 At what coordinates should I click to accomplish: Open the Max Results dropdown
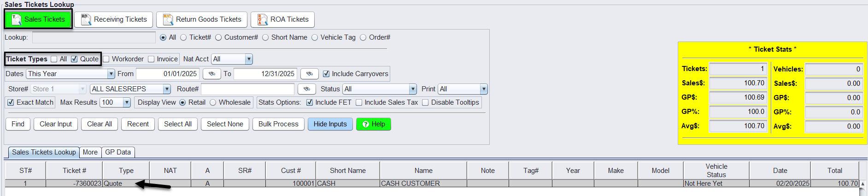click(127, 102)
